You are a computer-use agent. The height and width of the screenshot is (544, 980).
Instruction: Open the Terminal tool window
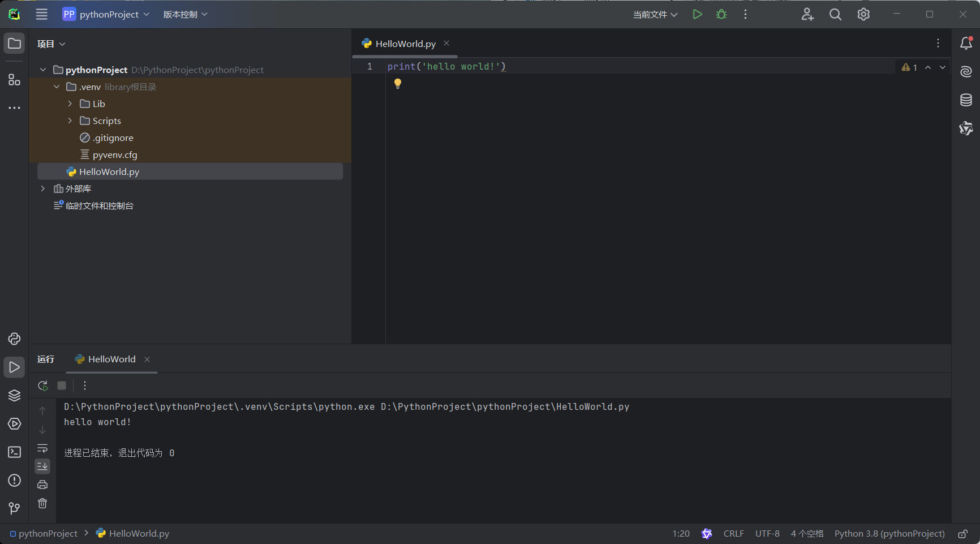point(14,452)
